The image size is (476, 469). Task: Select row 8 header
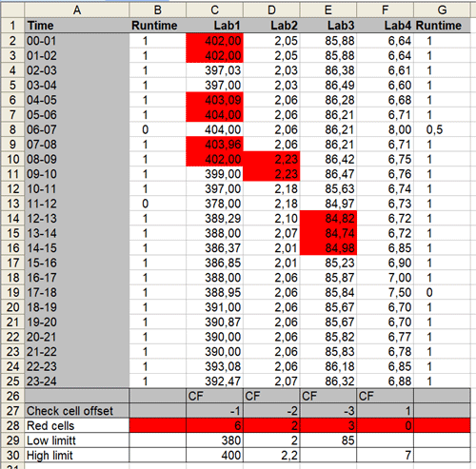click(x=12, y=129)
